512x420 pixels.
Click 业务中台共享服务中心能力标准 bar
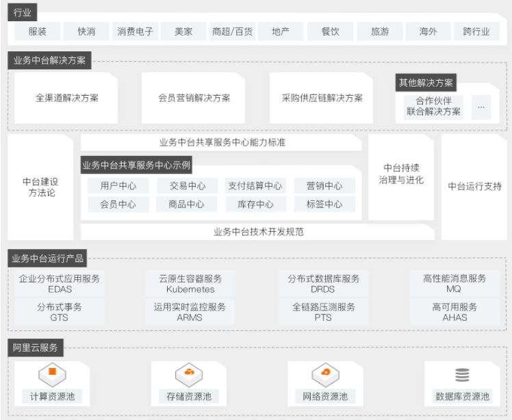[x=221, y=142]
